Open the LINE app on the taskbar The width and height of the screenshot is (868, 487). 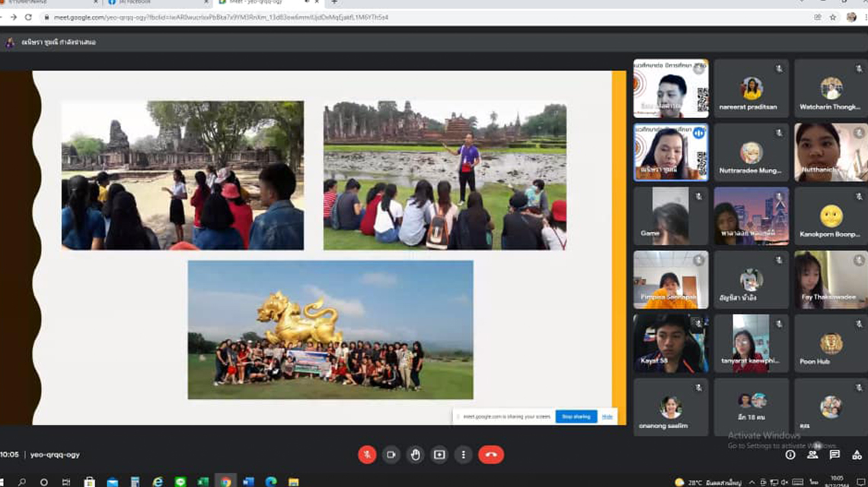click(x=180, y=482)
